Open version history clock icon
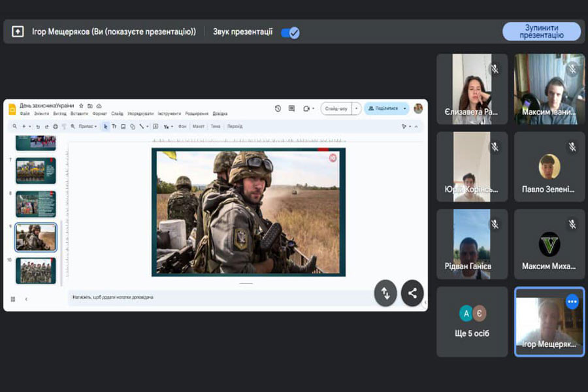The width and height of the screenshot is (588, 392). [278, 108]
